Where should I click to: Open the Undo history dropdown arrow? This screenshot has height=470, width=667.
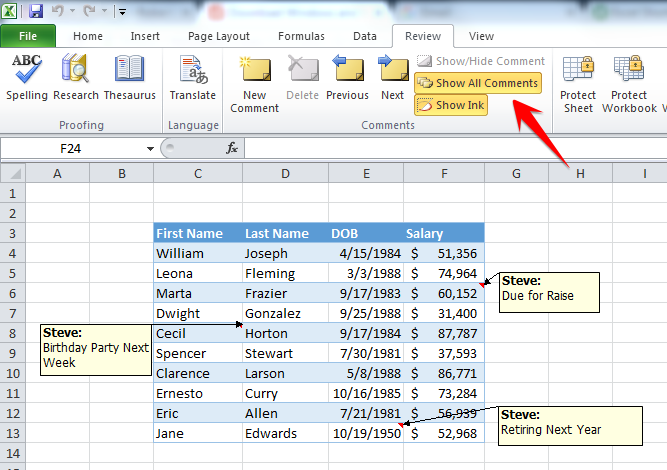(72, 11)
